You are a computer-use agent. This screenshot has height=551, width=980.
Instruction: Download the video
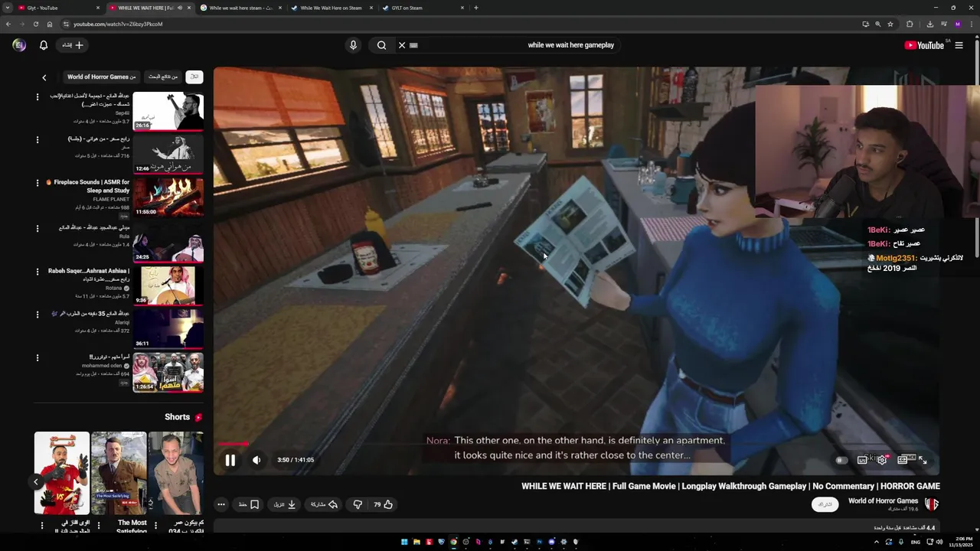pyautogui.click(x=285, y=504)
